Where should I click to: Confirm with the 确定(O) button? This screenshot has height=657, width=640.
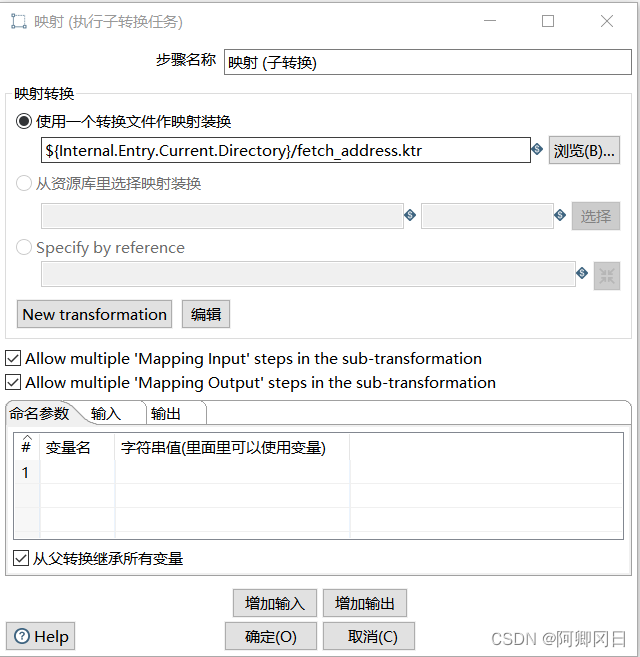click(270, 636)
